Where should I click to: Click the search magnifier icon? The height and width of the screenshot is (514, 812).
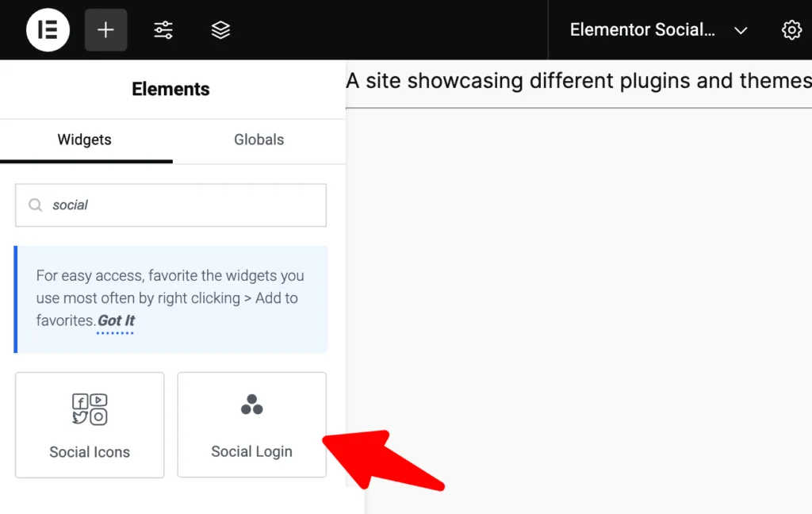coord(35,205)
